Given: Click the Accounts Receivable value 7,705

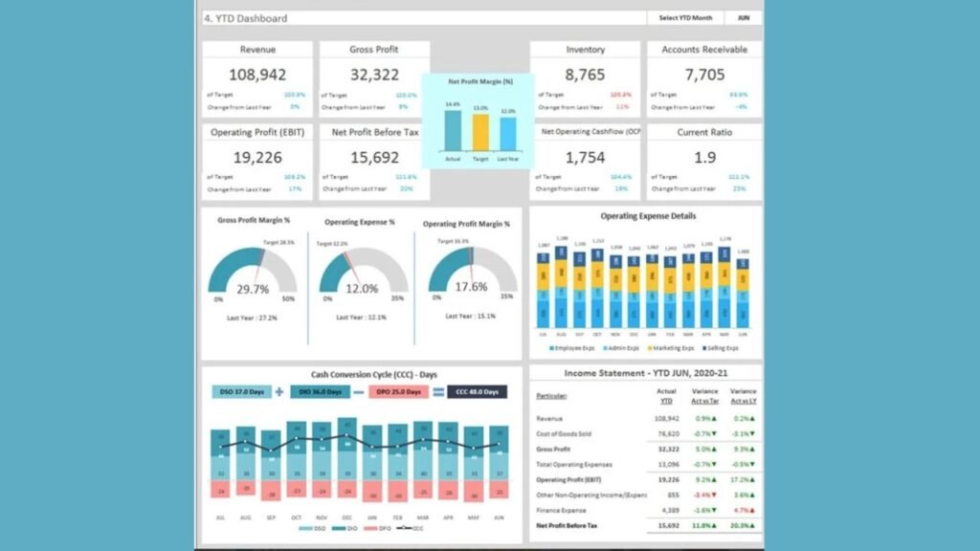Looking at the screenshot, I should [x=704, y=75].
